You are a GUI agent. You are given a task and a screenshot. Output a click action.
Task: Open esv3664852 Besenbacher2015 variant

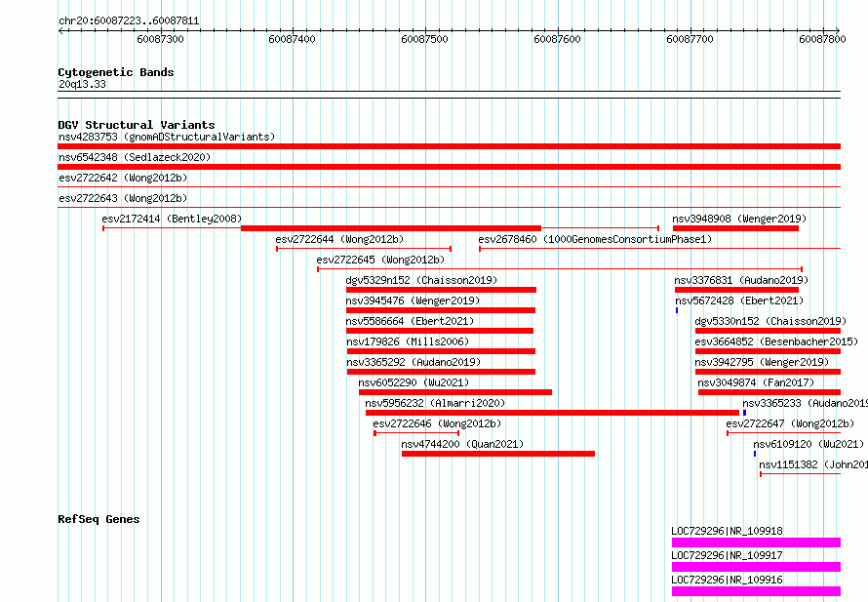(776, 341)
